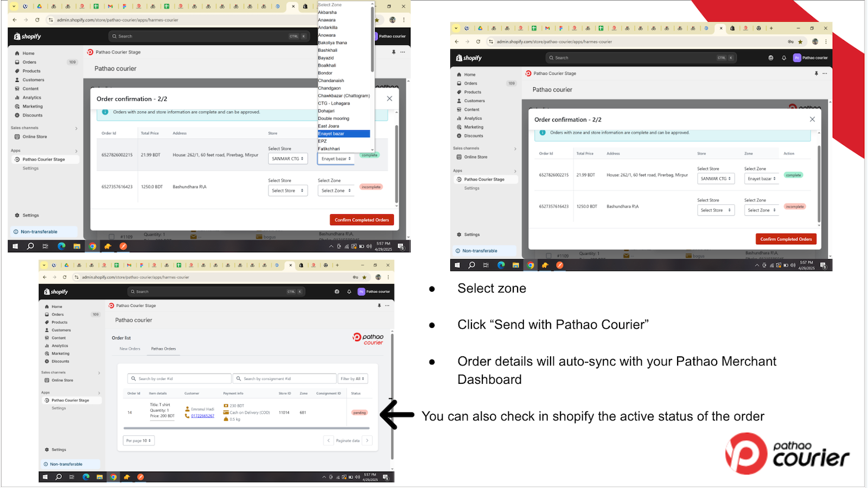This screenshot has height=488, width=868.
Task: Click 'Search by consignment #id' field
Action: coord(284,378)
